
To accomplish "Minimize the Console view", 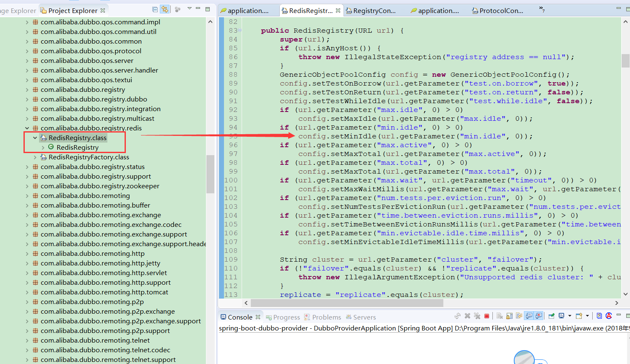I will coord(619,315).
